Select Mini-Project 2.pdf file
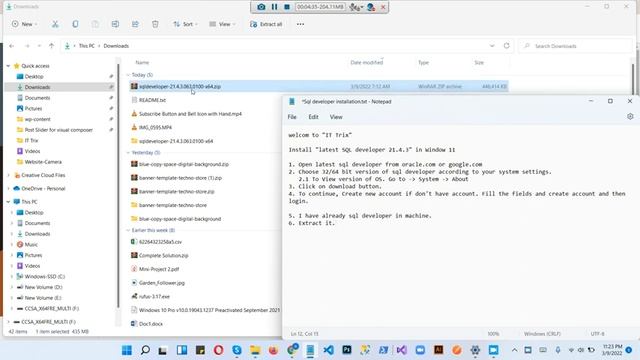The width and height of the screenshot is (640, 360). pos(159,269)
